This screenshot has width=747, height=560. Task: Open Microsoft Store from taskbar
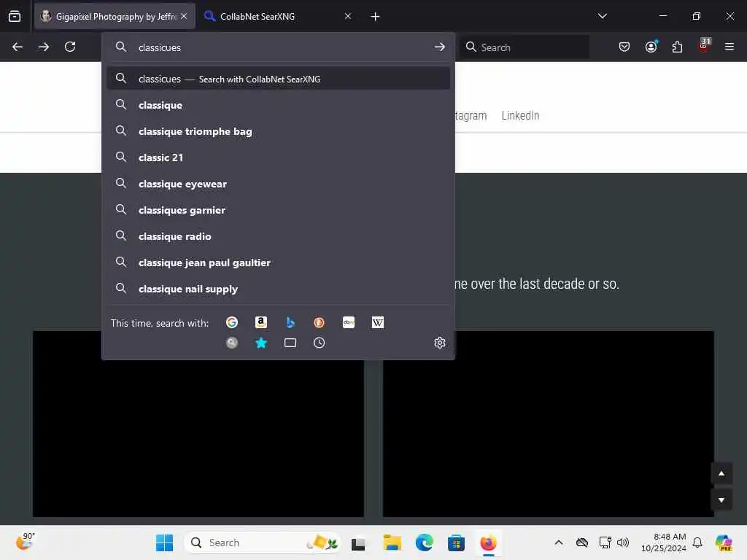pyautogui.click(x=456, y=542)
